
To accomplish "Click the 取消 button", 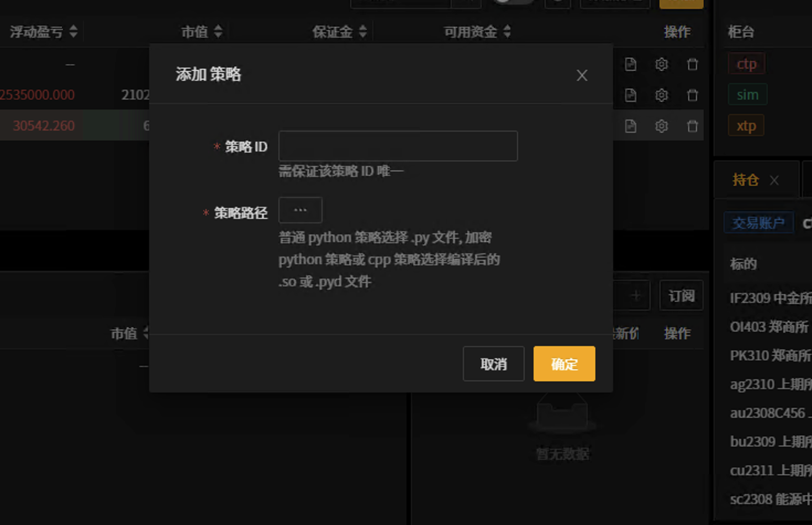I will pyautogui.click(x=493, y=364).
